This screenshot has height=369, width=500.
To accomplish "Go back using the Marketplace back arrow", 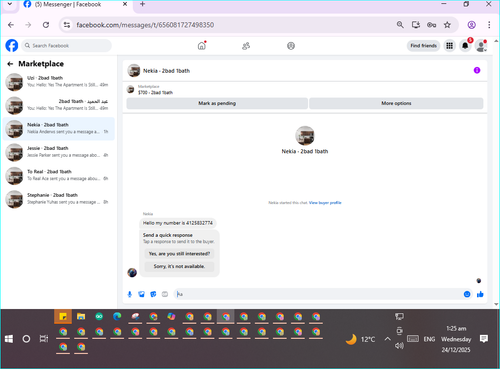I will (x=10, y=64).
